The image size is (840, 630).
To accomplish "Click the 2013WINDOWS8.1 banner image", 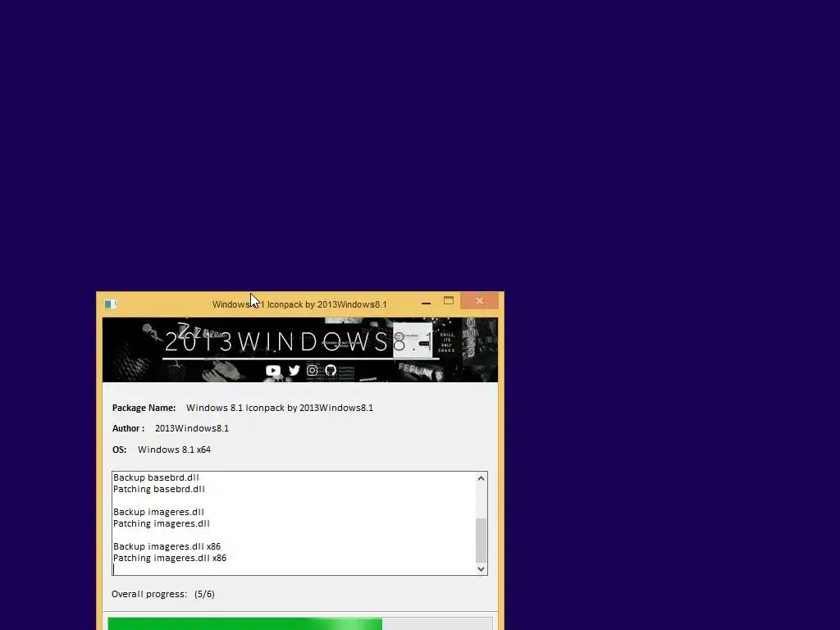I will tap(300, 349).
